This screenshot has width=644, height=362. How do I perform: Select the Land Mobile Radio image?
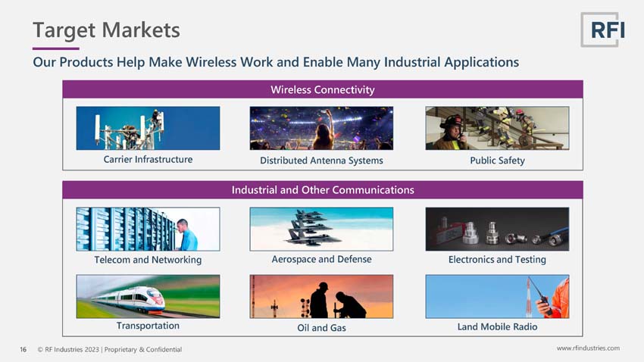coord(497,296)
